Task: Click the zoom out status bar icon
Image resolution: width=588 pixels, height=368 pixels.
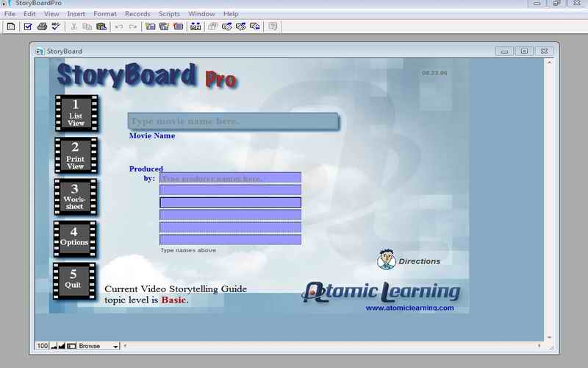Action: point(53,346)
